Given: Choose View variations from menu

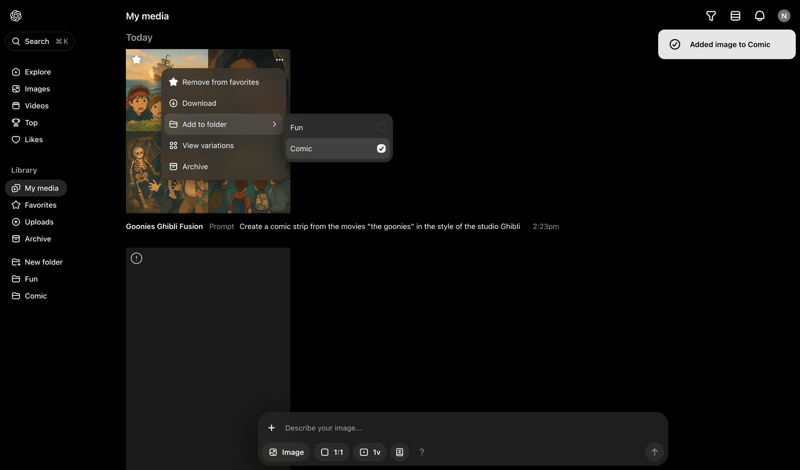Looking at the screenshot, I should click(x=223, y=145).
